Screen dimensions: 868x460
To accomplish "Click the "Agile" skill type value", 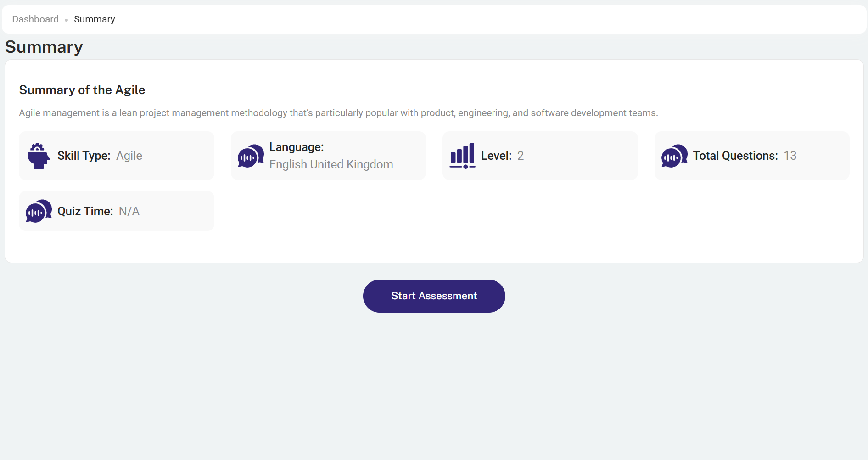I will (129, 156).
